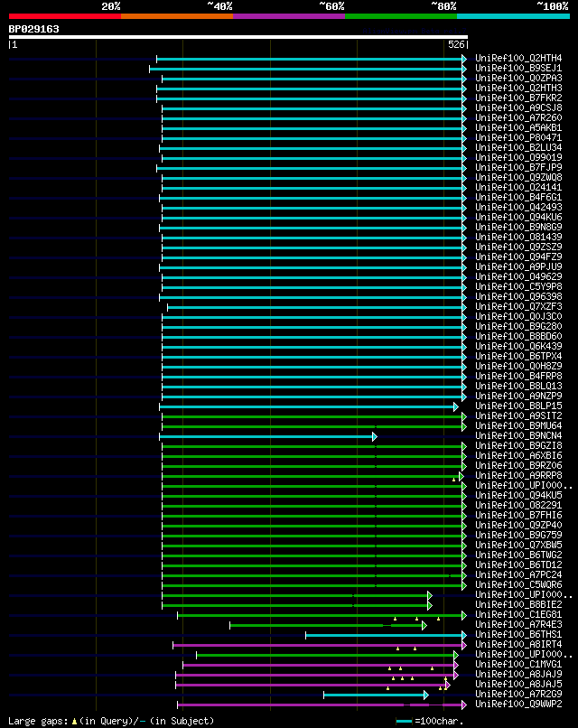
Task: Click the UniRef100_Q9ZP40 label
Action: coord(518,525)
